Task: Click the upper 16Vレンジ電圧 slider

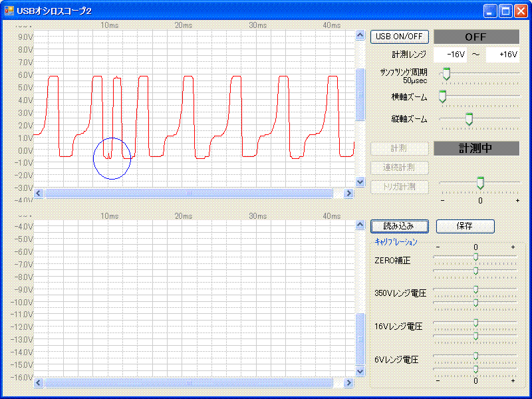Action: pos(475,322)
